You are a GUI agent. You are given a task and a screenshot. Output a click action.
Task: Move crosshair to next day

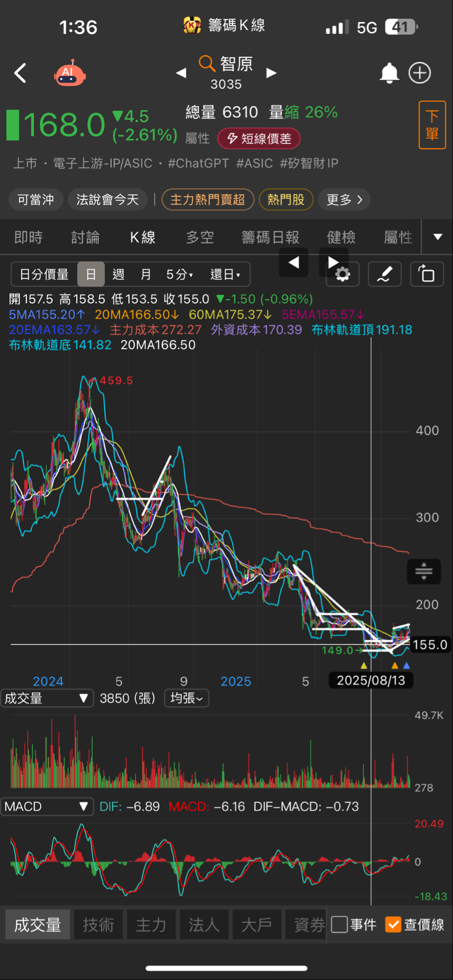click(x=334, y=262)
